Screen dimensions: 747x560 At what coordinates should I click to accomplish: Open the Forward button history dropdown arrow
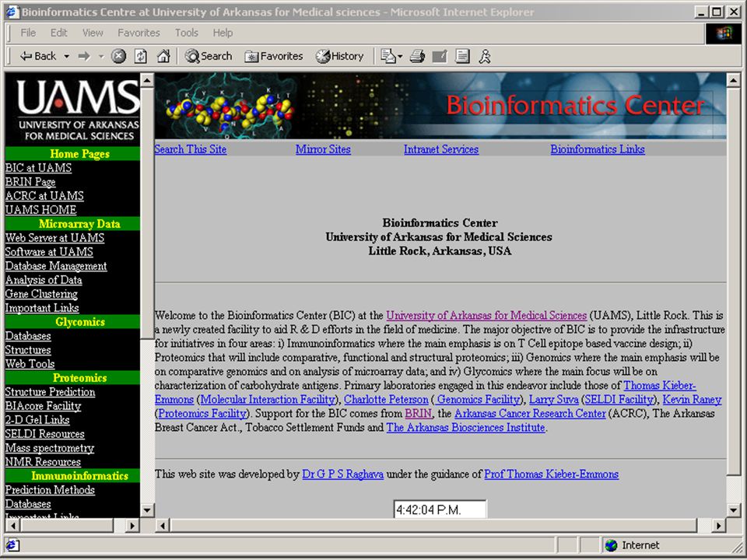point(101,56)
